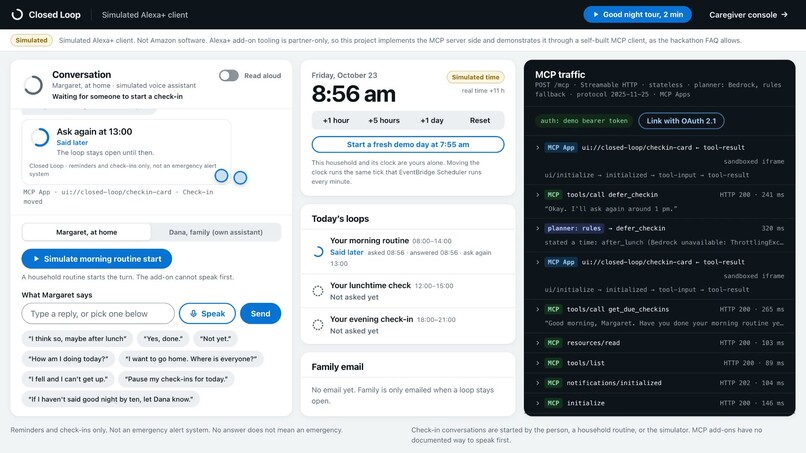
Task: Toggle the Read aloud switch
Action: point(229,76)
